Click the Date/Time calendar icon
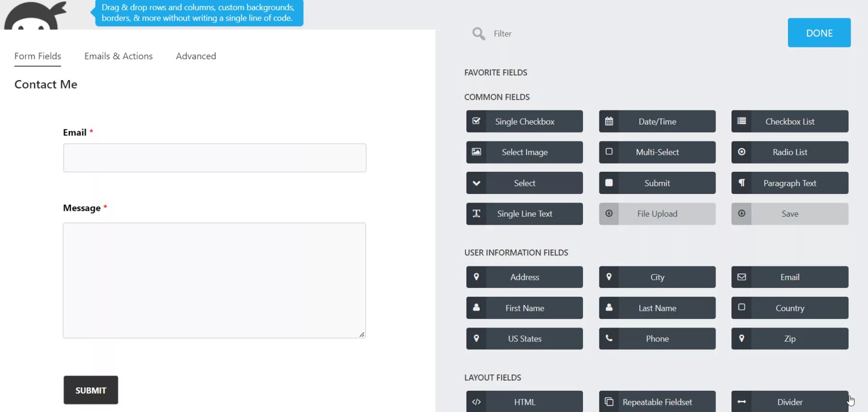 [609, 121]
